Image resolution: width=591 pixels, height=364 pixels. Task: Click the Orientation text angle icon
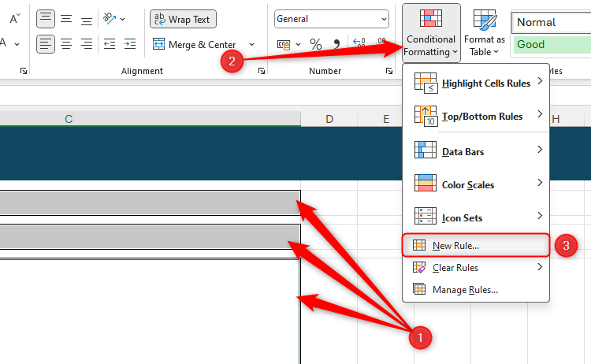(110, 18)
